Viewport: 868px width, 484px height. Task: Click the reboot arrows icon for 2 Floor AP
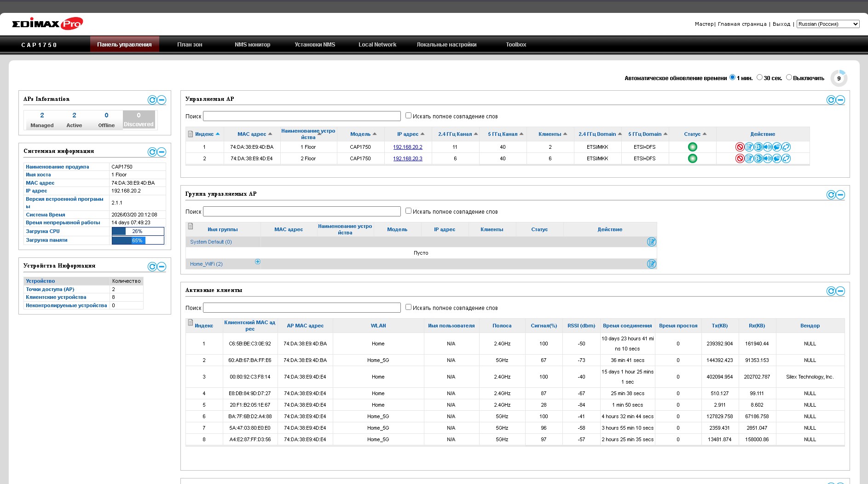click(787, 158)
